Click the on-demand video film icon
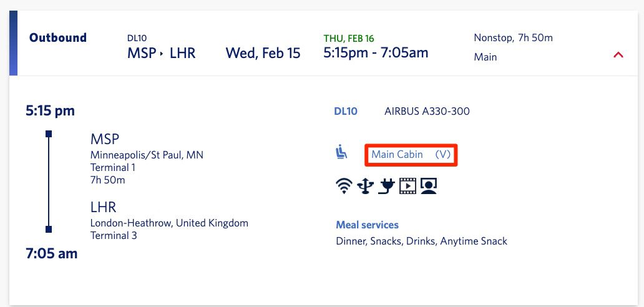 [x=407, y=187]
